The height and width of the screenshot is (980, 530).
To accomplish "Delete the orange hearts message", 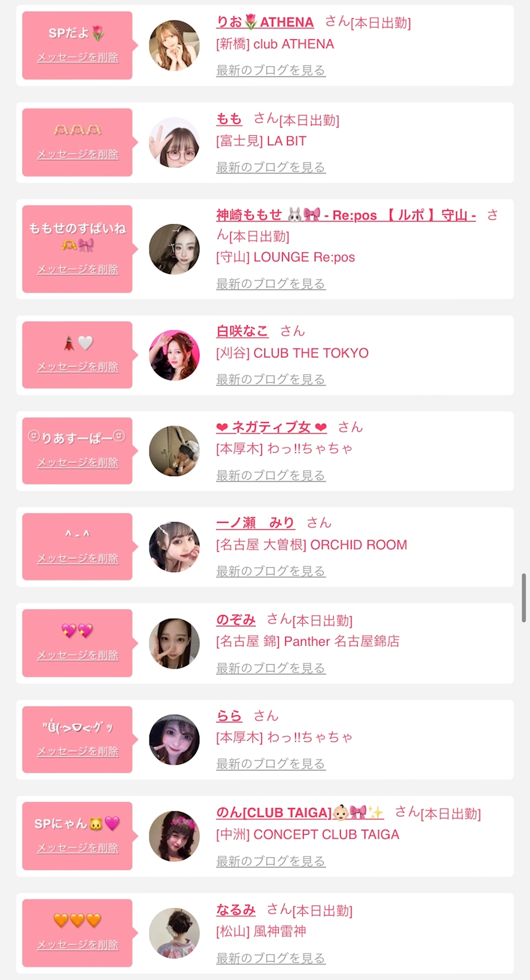I will (x=78, y=945).
